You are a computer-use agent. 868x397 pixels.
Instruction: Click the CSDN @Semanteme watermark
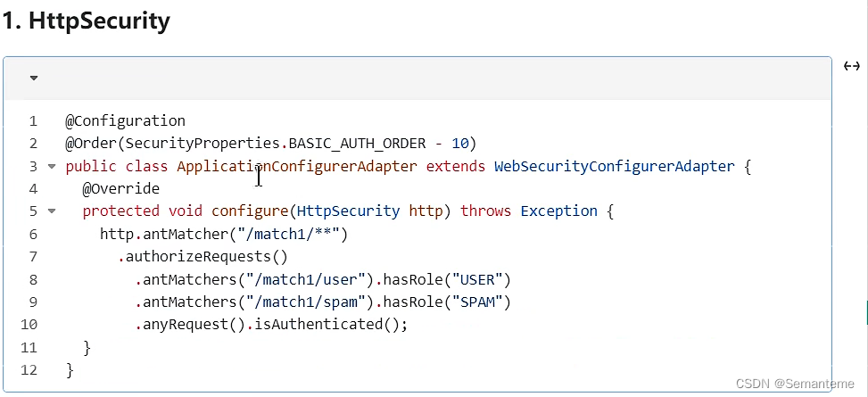[795, 383]
